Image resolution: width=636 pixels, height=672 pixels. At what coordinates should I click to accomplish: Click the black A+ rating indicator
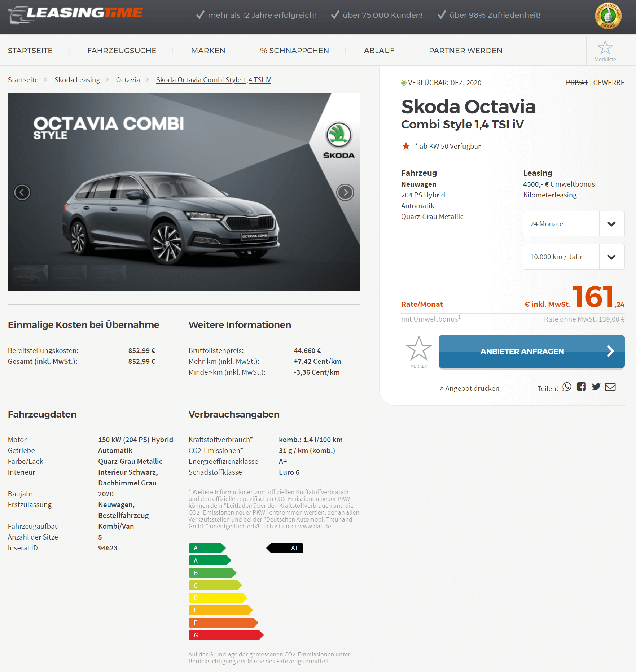285,548
